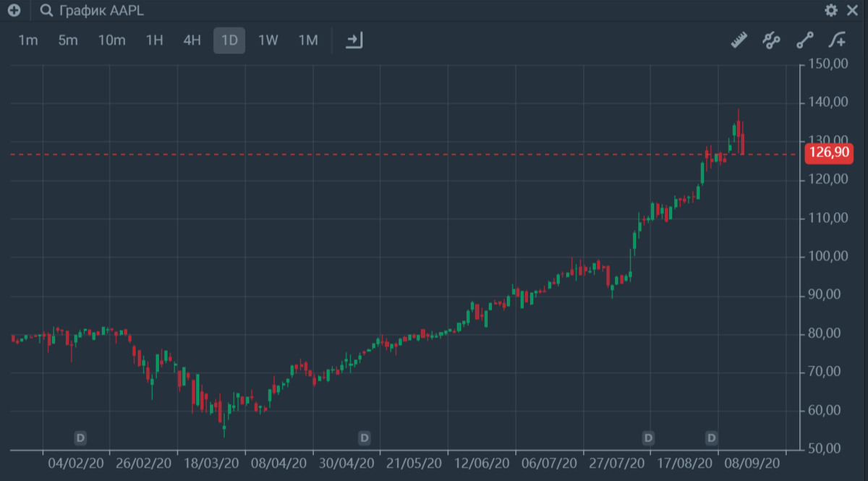
Task: Click the 21/05/20 date label
Action: [414, 462]
